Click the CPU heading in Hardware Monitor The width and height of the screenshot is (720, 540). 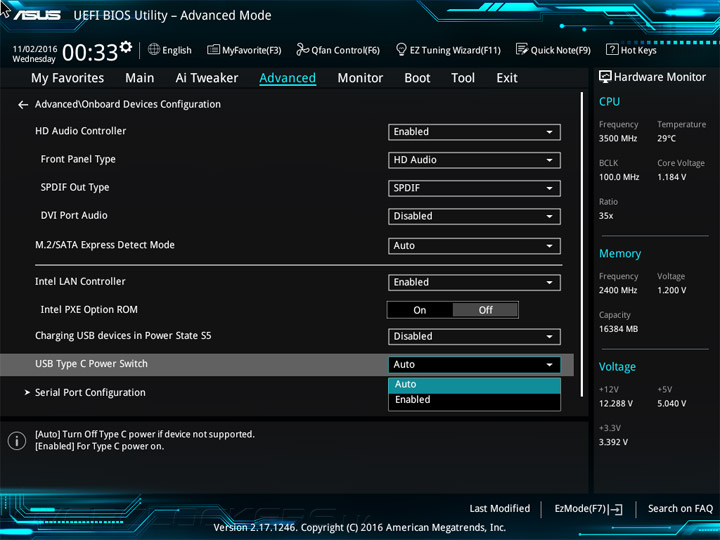click(609, 101)
